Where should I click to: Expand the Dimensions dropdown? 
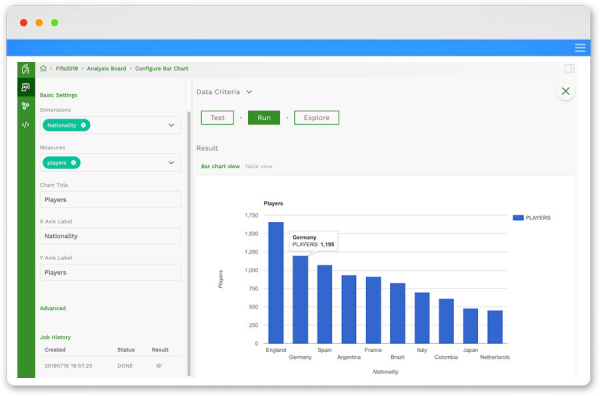click(x=171, y=125)
